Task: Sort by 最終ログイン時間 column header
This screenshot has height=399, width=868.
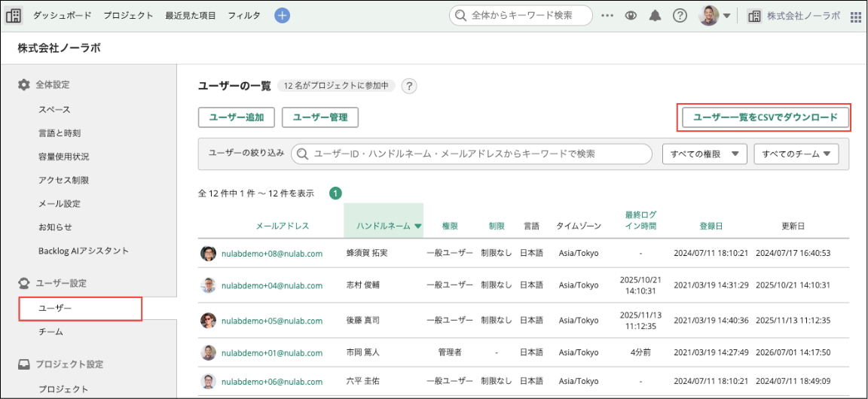Action: (640, 221)
